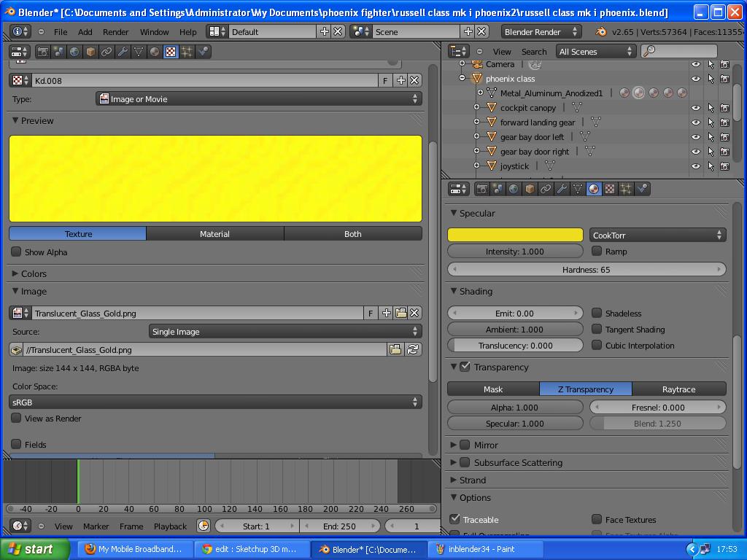747x560 pixels.
Task: Expand the phoenix class outliner entry
Action: point(460,78)
